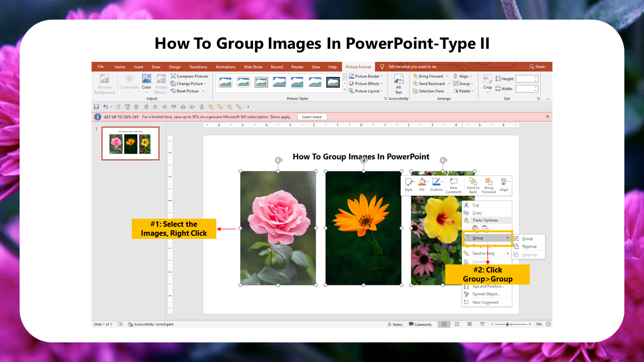644x362 pixels.
Task: Click Send to Back in mini toolbar
Action: pos(473,185)
